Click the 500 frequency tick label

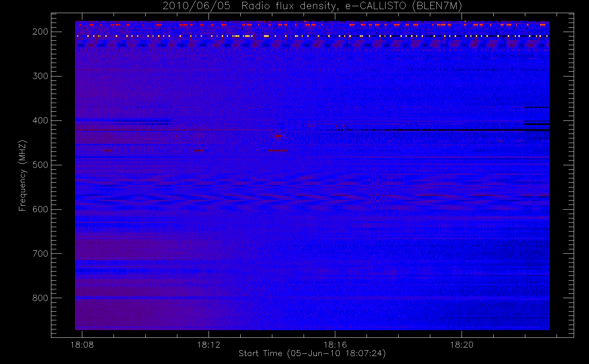coord(40,165)
